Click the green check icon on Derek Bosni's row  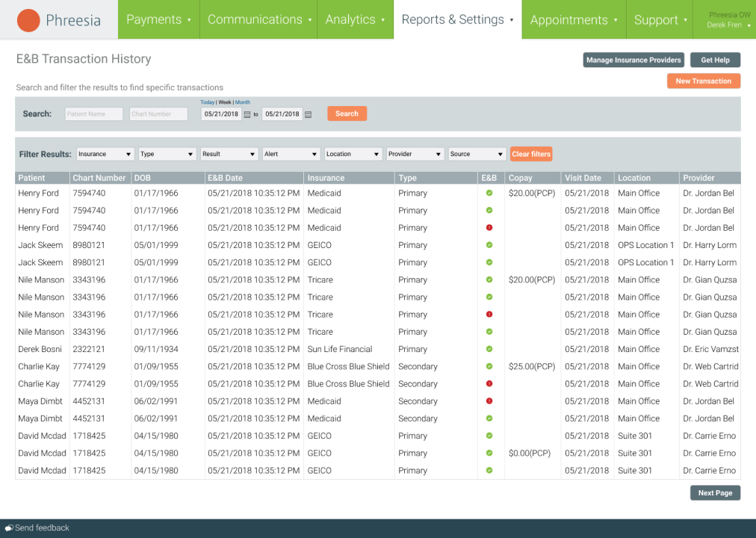click(x=489, y=349)
